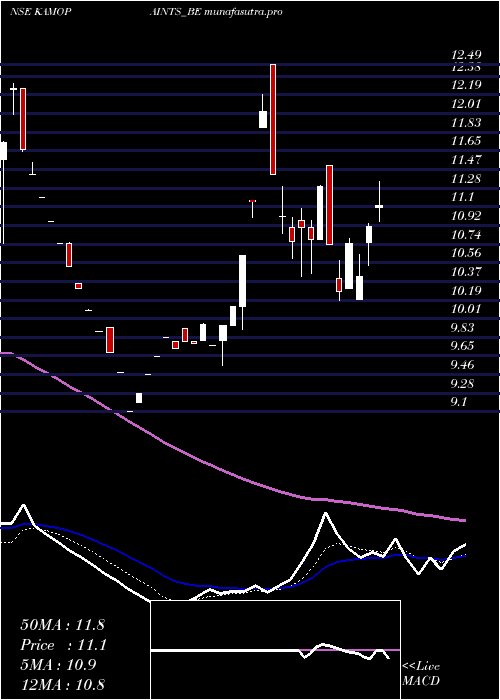
Task: Click the 11.1 price axis label
Action: coord(462,197)
